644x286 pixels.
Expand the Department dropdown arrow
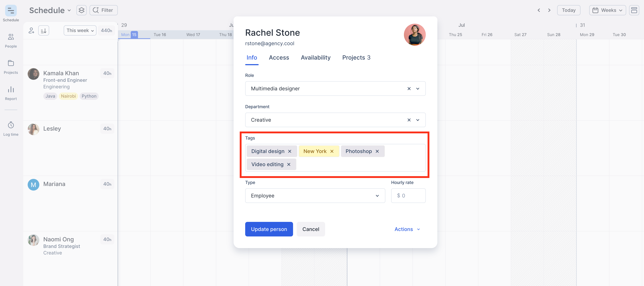coord(418,120)
